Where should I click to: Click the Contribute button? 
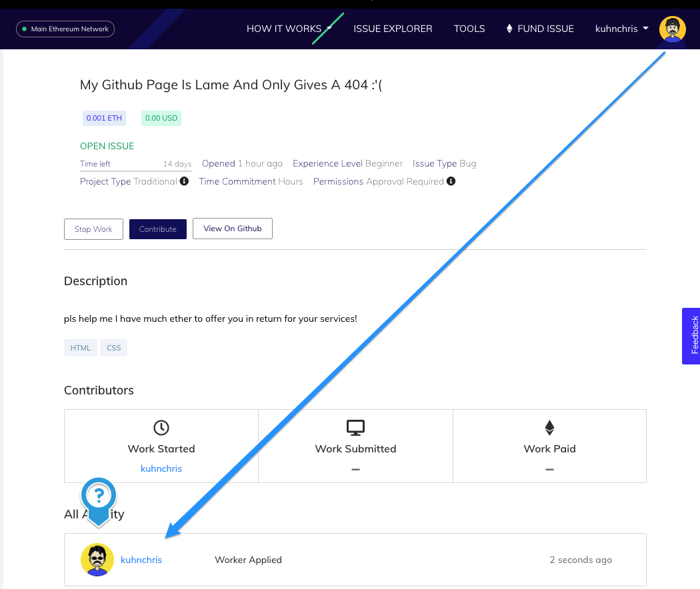coord(157,229)
